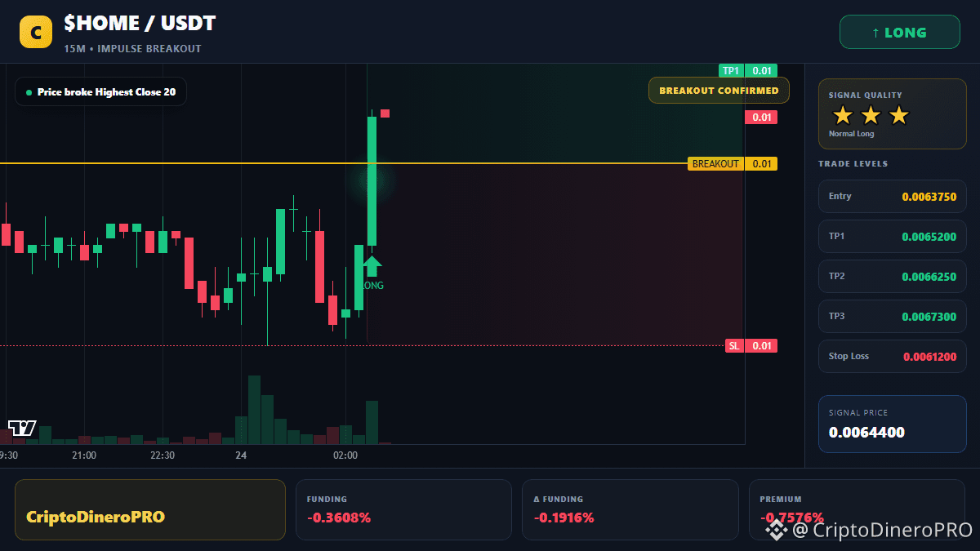Click the TP1 price label on chart
This screenshot has height=551, width=980.
[747, 70]
